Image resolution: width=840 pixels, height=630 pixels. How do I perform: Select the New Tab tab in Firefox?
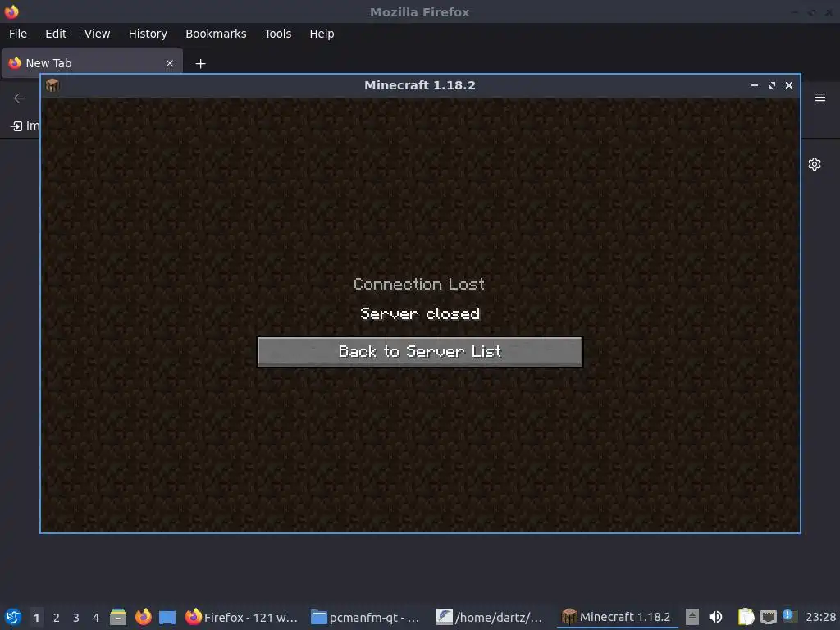pos(92,63)
